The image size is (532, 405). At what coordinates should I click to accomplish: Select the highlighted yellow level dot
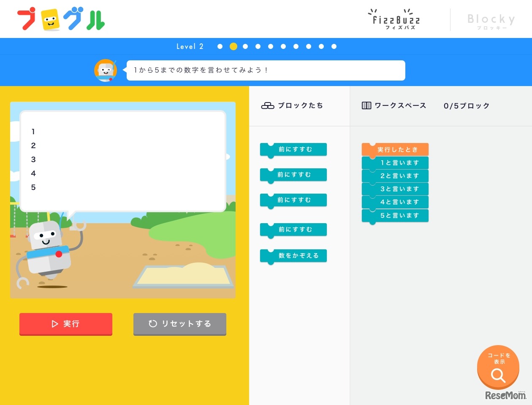coord(233,46)
